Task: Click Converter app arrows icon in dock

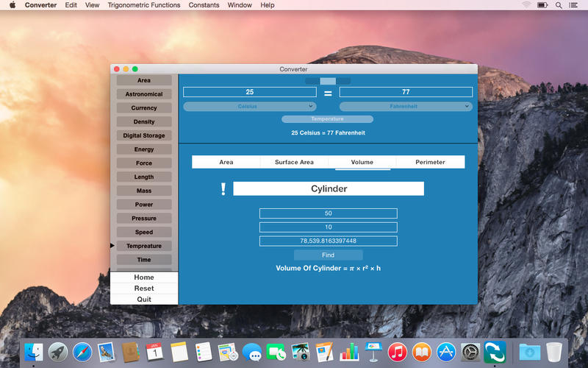Action: [x=495, y=353]
